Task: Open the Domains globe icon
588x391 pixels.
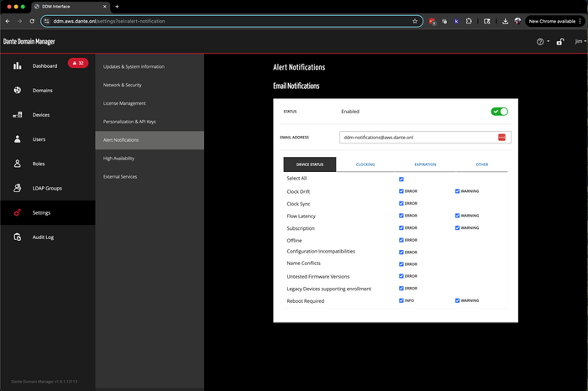Action: point(18,91)
